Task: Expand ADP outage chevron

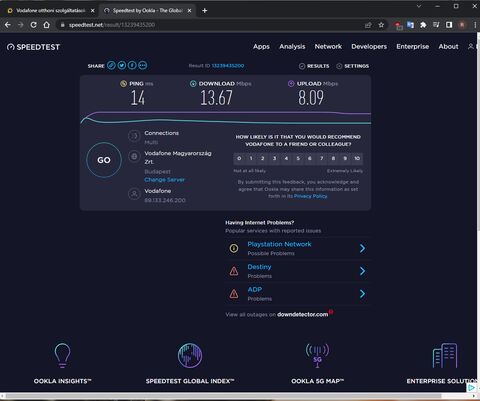Action: pos(363,294)
